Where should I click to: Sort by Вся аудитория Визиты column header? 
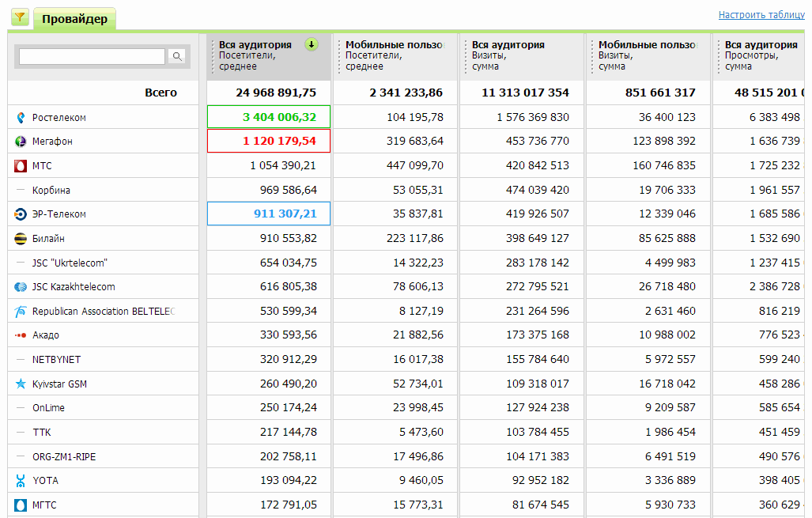[522, 55]
